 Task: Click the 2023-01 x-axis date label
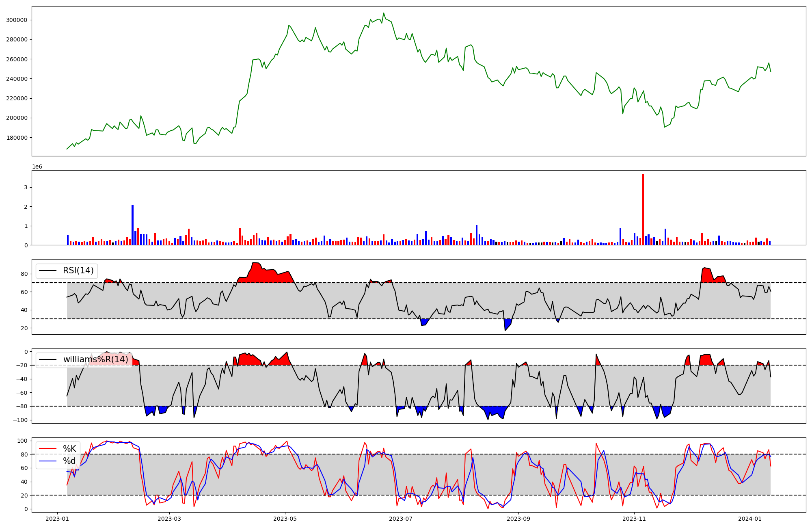[57, 519]
